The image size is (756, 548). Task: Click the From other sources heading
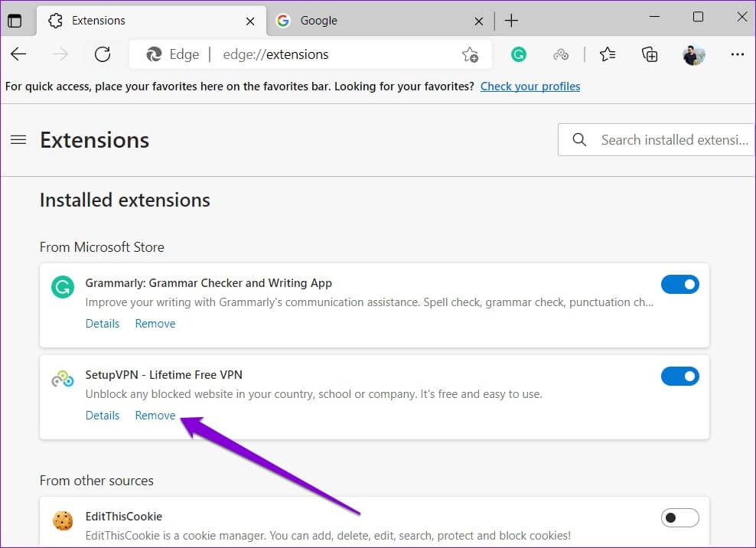pos(96,481)
